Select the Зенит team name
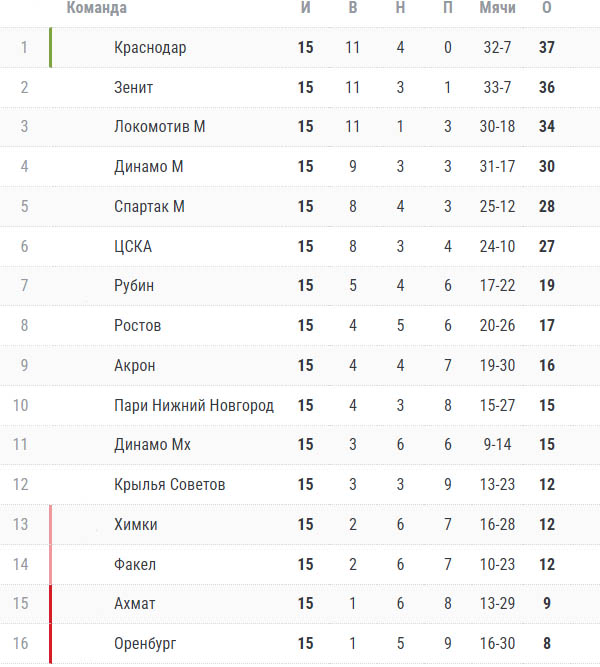Image resolution: width=600 pixels, height=667 pixels. tap(133, 88)
